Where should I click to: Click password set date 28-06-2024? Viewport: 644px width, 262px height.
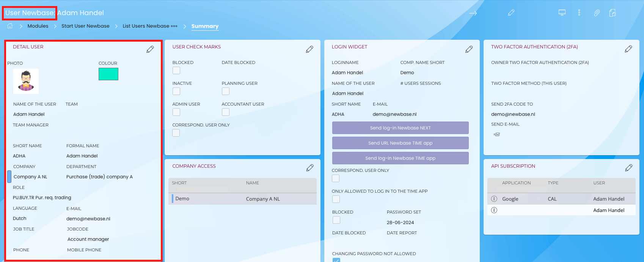point(401,223)
